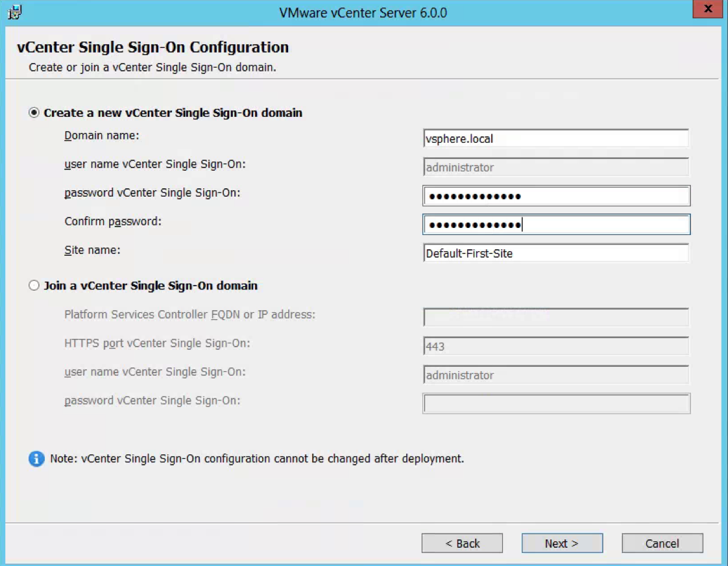
Task: Click the Site name field with Default-First-Site
Action: 556,253
